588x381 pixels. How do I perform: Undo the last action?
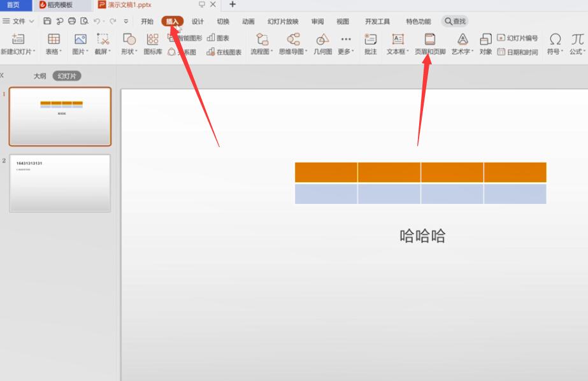click(x=97, y=21)
